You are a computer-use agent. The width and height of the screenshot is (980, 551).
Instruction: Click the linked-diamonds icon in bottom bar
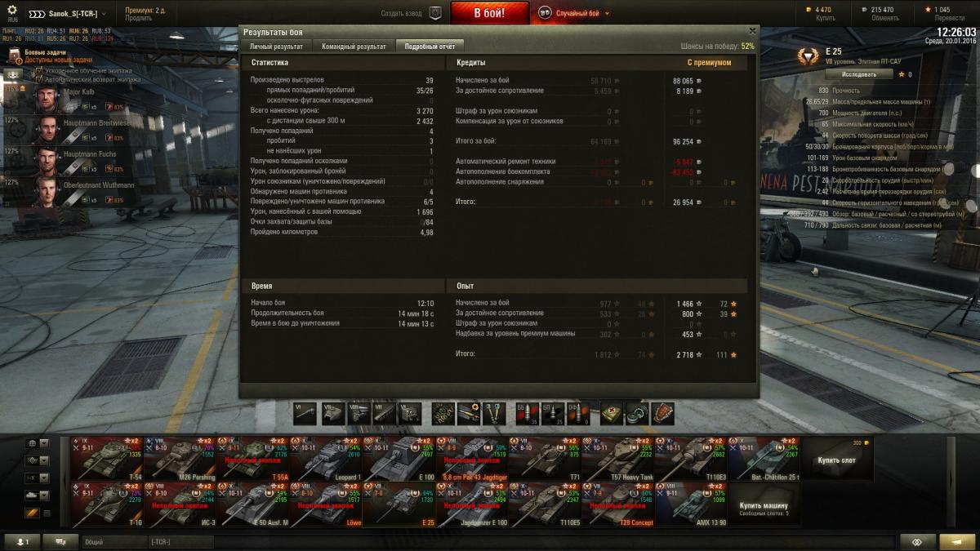tap(917, 541)
